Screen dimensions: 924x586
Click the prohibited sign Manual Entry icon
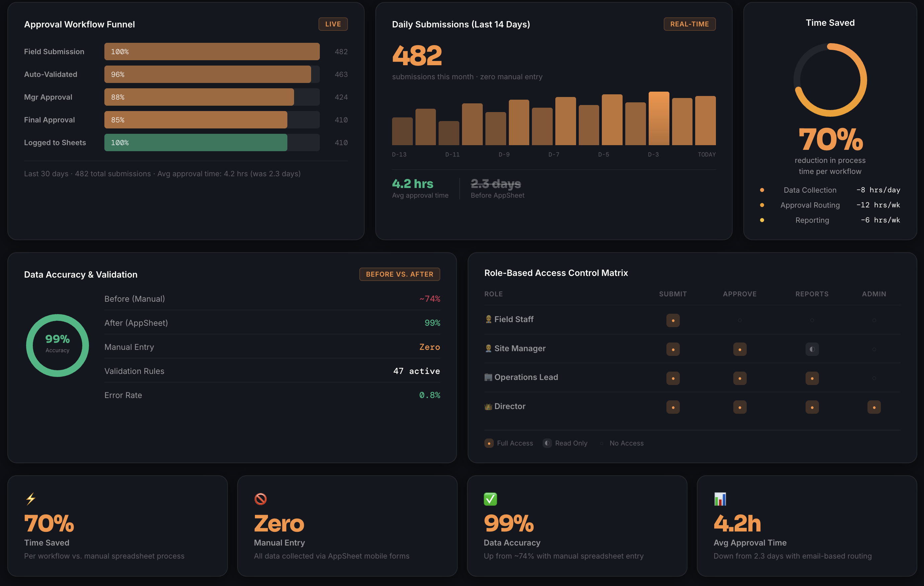tap(261, 499)
